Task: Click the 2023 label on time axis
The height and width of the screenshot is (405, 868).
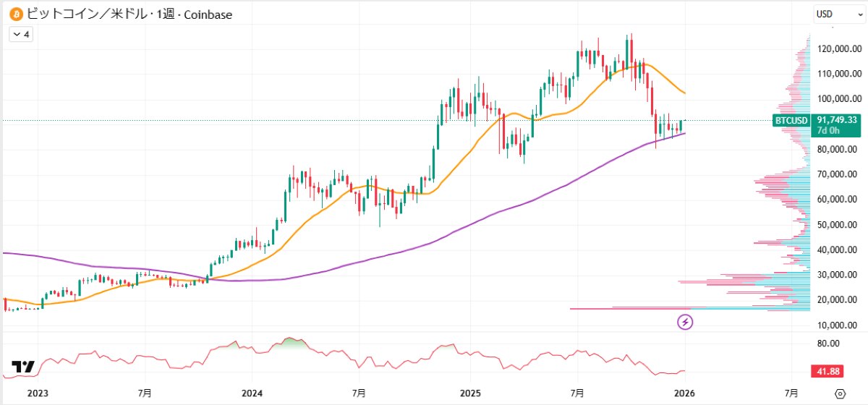Action: [x=37, y=393]
